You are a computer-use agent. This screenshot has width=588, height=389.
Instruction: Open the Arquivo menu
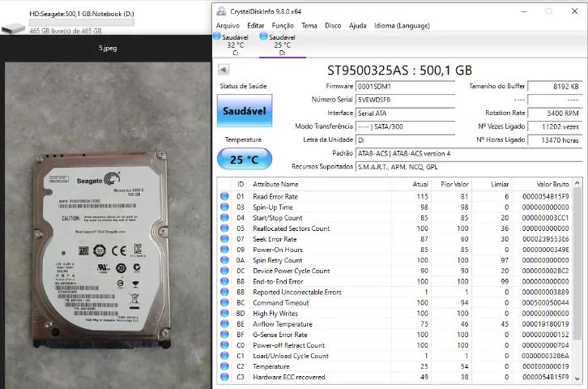coord(228,25)
